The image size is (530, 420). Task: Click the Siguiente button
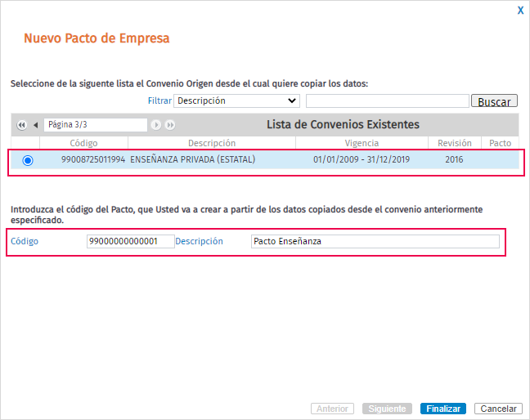387,409
